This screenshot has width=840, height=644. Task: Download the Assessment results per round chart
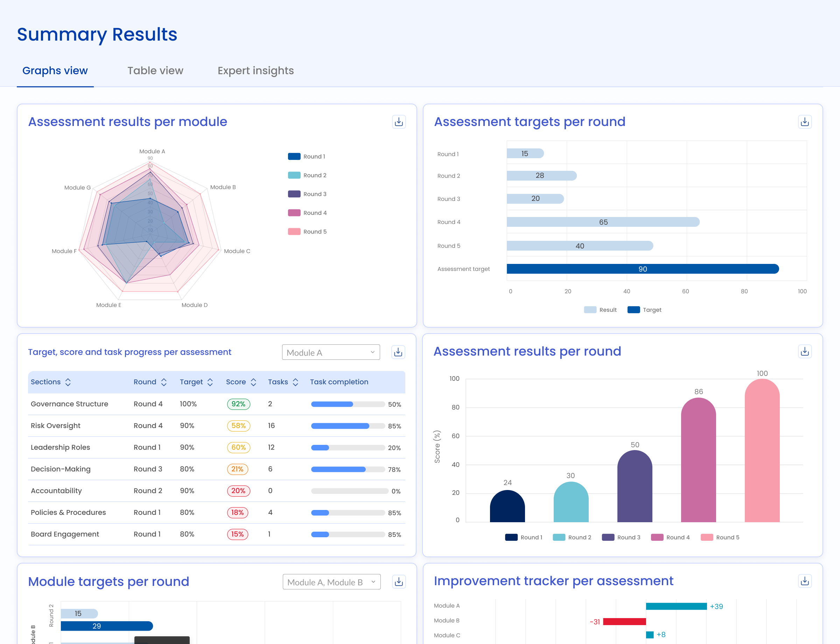coord(805,351)
